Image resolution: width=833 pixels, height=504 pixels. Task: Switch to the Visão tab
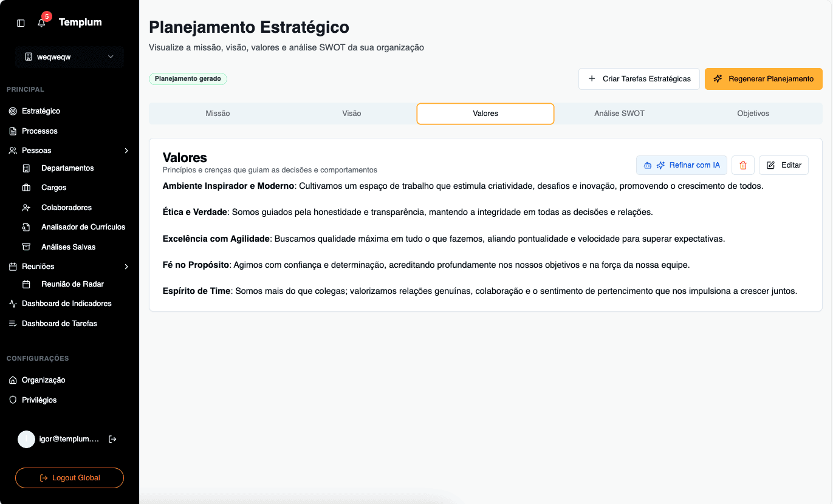click(x=352, y=114)
